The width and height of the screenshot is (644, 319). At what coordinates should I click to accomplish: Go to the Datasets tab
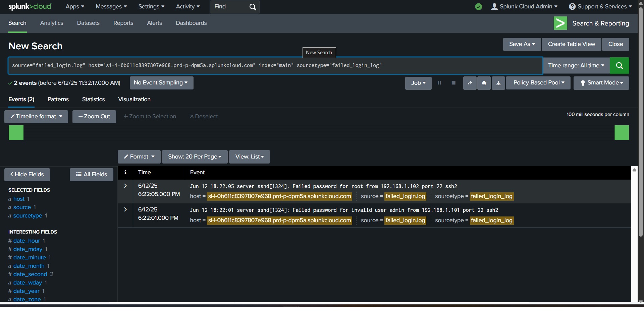tap(88, 23)
